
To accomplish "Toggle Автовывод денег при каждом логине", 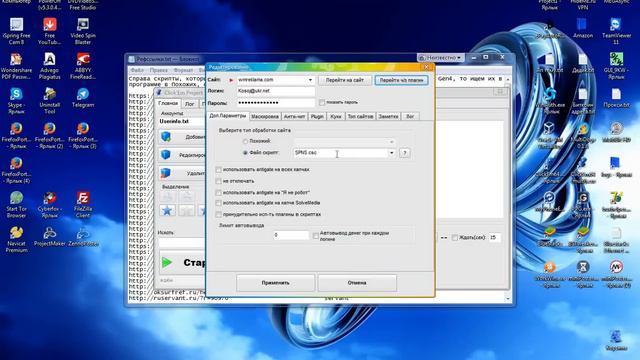I will point(316,236).
